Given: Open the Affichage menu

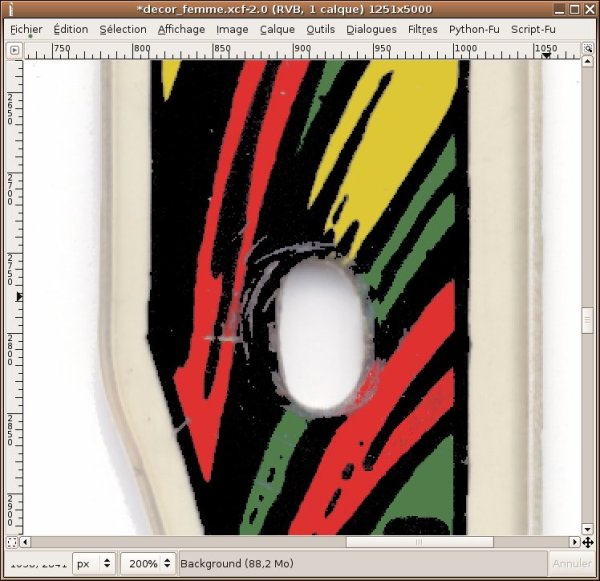Looking at the screenshot, I should pos(181,29).
